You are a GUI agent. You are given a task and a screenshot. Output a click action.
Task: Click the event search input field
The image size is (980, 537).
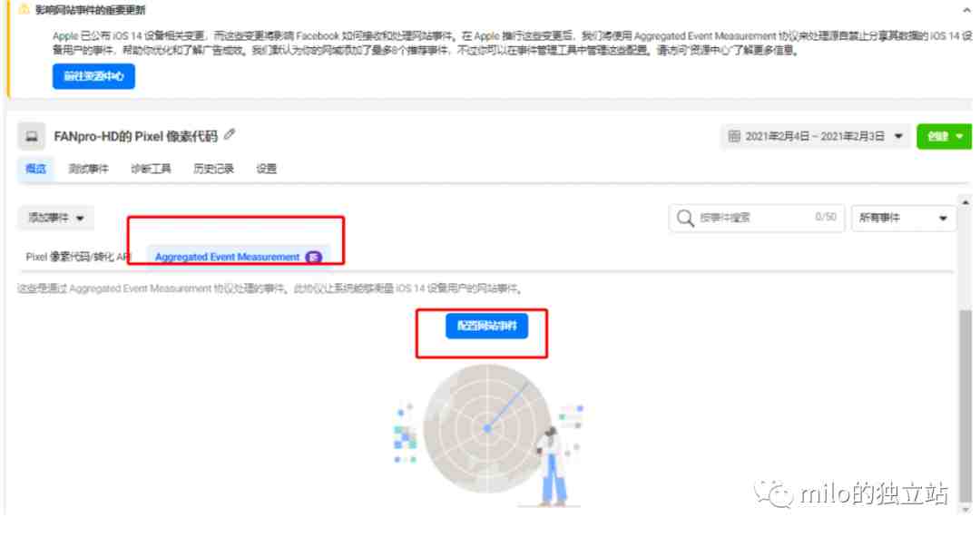tap(757, 219)
